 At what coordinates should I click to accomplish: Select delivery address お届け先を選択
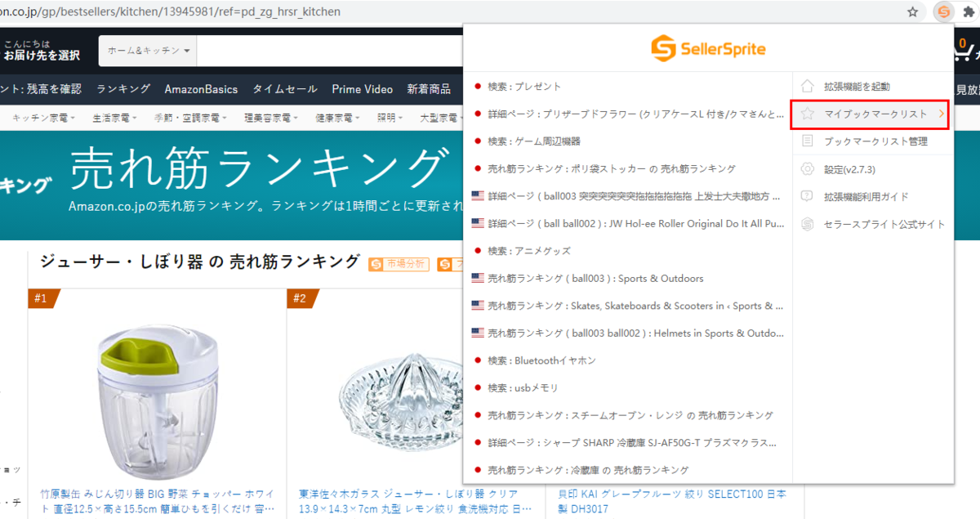41,56
